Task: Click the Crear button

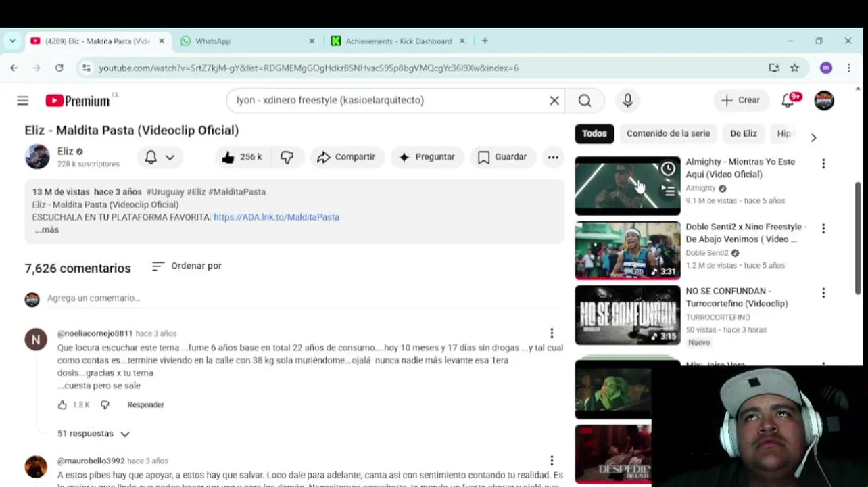Action: (x=740, y=100)
